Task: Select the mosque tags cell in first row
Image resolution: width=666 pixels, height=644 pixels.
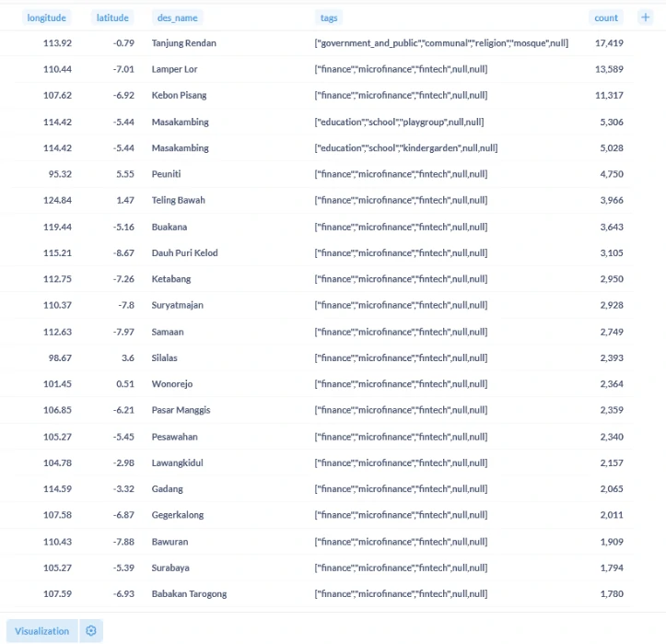Action: [x=441, y=43]
